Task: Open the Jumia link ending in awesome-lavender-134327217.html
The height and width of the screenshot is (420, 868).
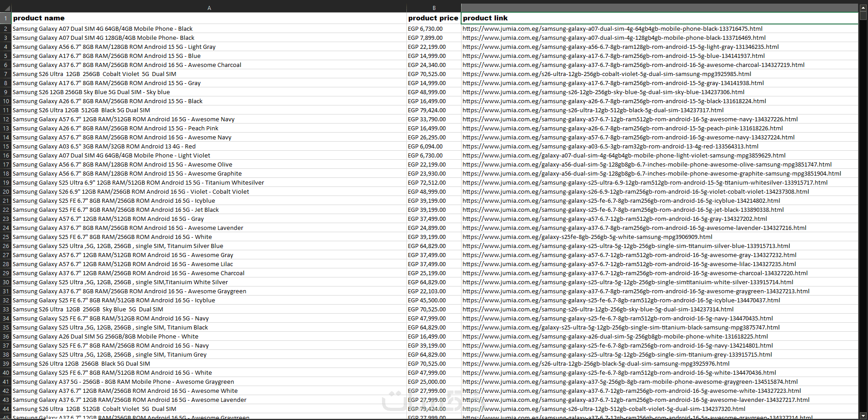Action: tap(636, 400)
